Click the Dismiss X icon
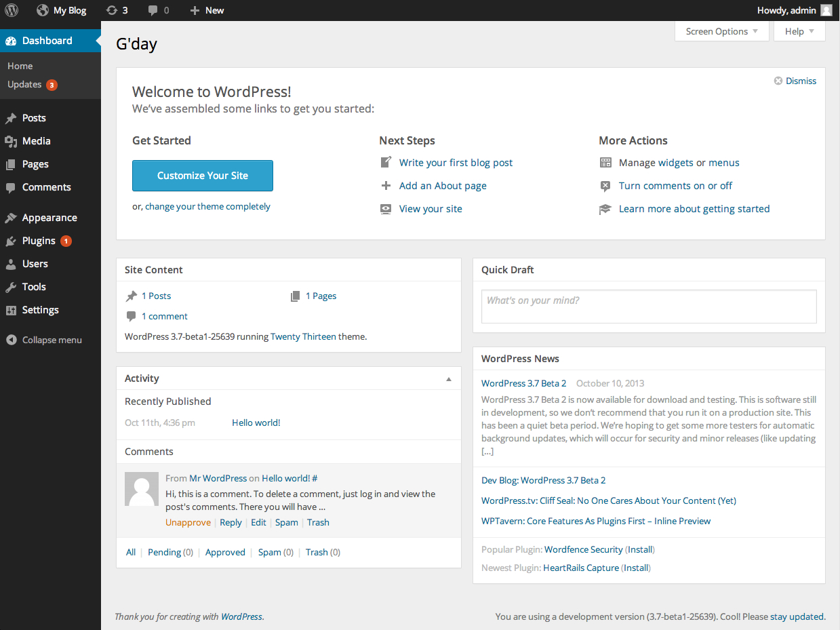 pos(778,81)
